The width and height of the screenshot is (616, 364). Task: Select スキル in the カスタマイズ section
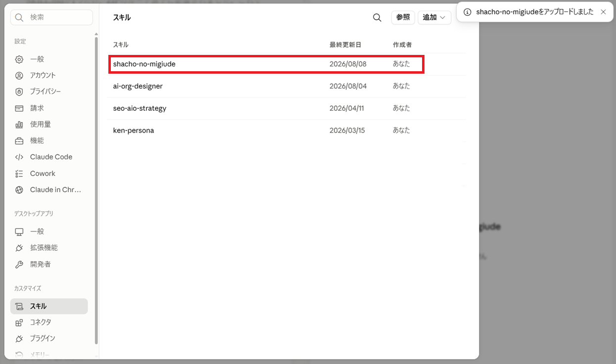pyautogui.click(x=49, y=307)
